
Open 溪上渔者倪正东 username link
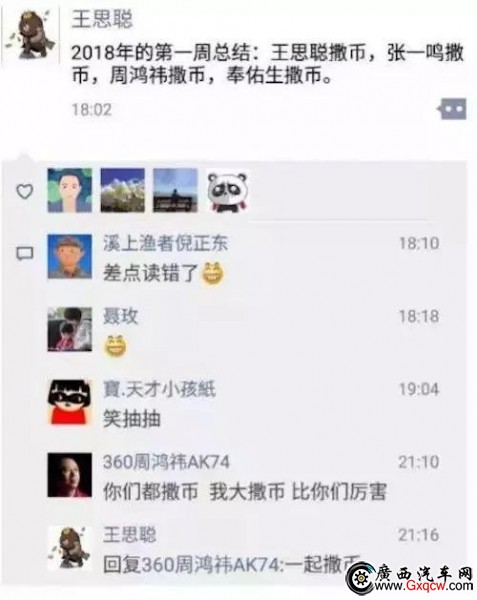(165, 243)
